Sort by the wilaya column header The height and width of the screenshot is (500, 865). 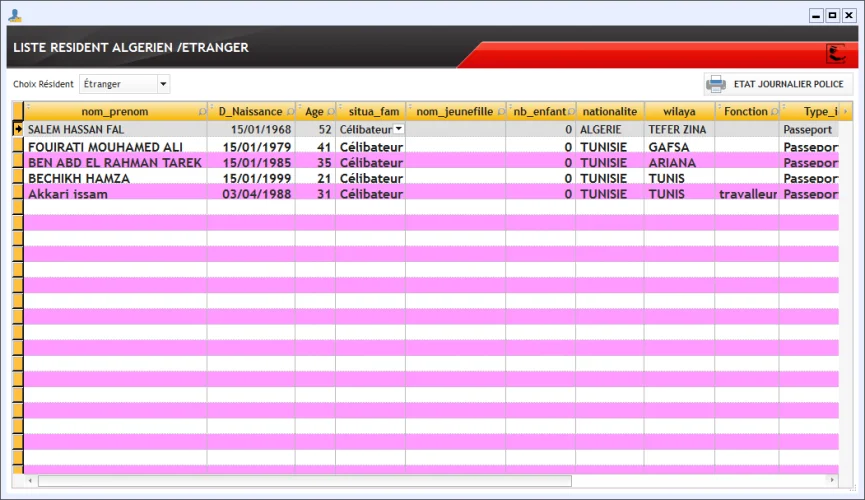pyautogui.click(x=679, y=112)
